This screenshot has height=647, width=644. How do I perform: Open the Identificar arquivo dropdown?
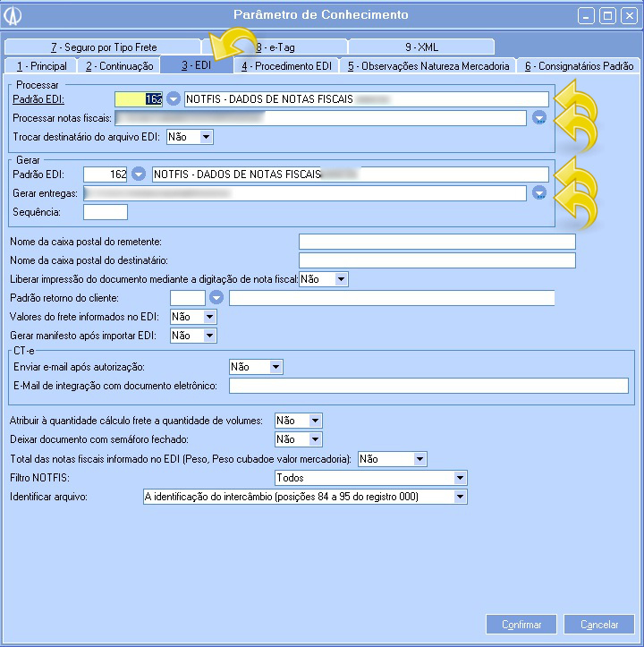tap(460, 497)
